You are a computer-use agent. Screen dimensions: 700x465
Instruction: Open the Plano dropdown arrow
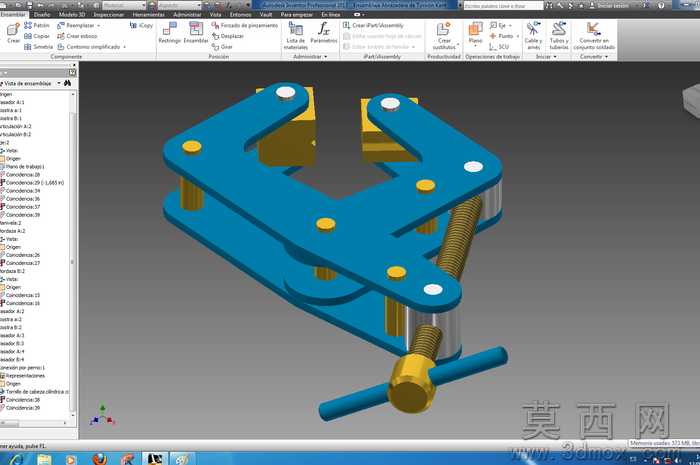coord(475,46)
